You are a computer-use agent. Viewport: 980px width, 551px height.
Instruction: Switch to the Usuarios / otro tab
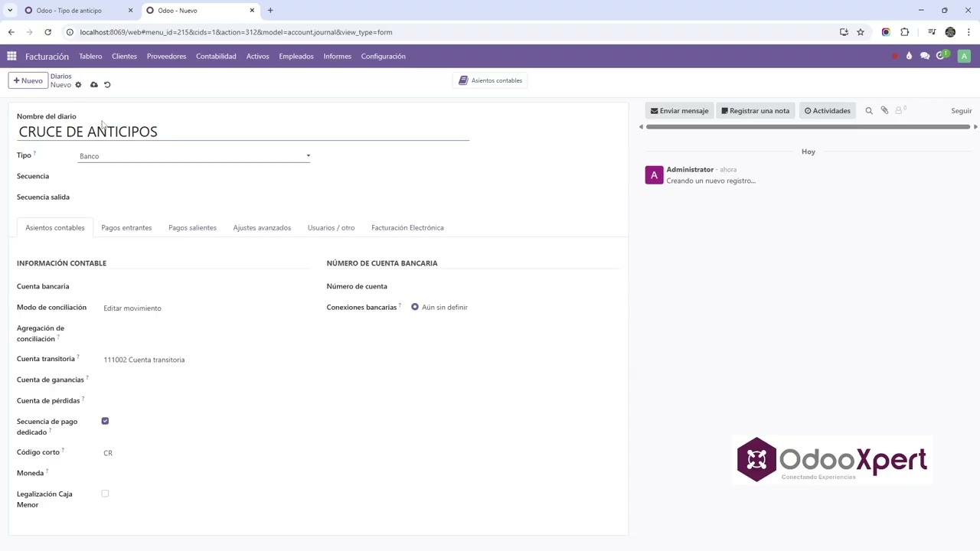coord(331,227)
